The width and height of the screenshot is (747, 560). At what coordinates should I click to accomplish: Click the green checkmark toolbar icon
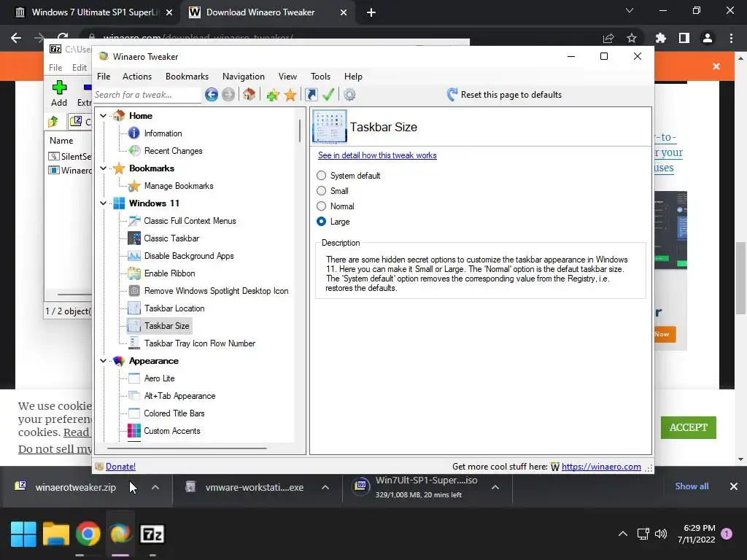328,94
